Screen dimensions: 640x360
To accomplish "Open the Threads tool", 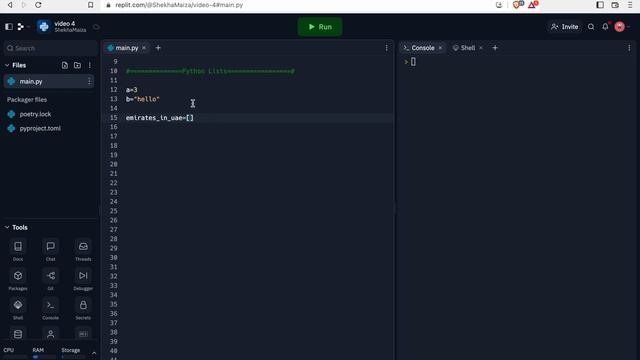I will click(x=83, y=250).
